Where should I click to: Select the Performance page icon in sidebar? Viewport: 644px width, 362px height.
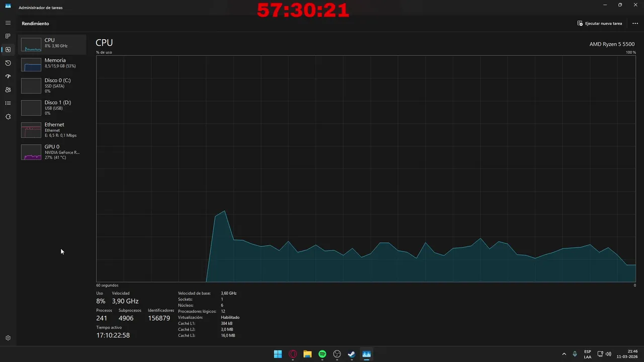click(8, 50)
